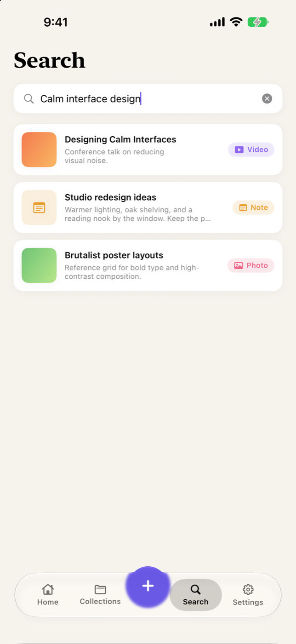Clear the search field text
The height and width of the screenshot is (644, 296).
point(267,98)
